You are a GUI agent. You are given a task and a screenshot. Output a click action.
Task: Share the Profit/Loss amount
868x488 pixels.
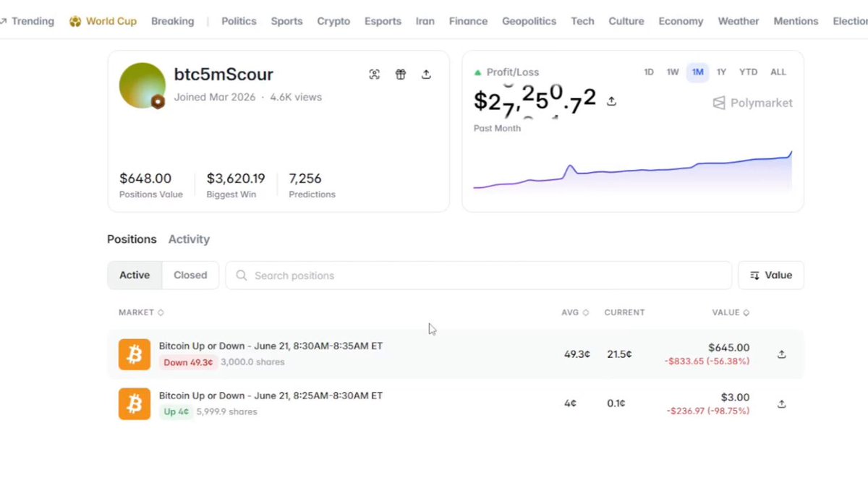point(611,101)
